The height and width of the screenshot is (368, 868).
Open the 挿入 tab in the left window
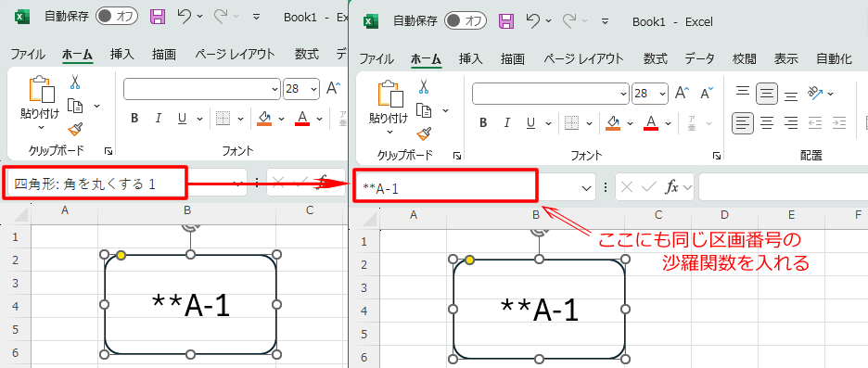coord(121,55)
